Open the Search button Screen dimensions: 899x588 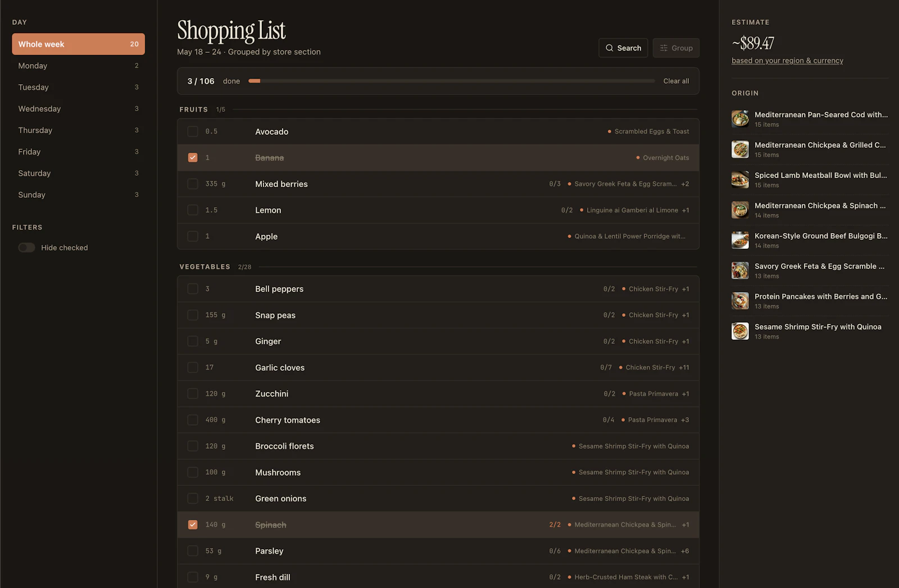click(623, 48)
